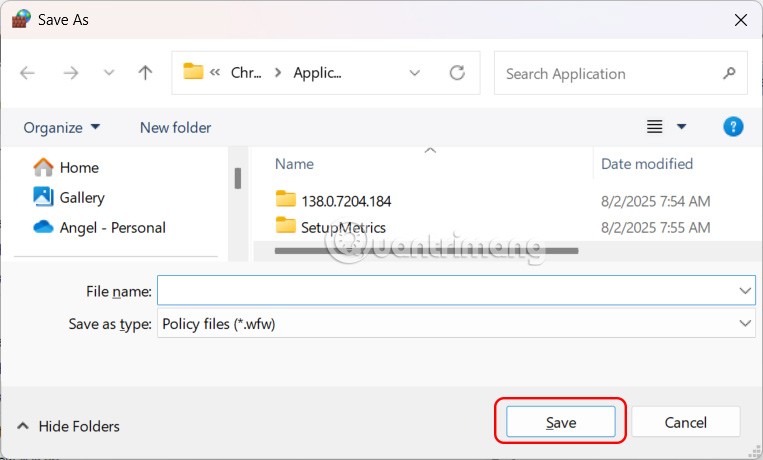Screen dimensions: 763x460
Task: Collapse the pane with Hide Folders
Action: coord(67,426)
